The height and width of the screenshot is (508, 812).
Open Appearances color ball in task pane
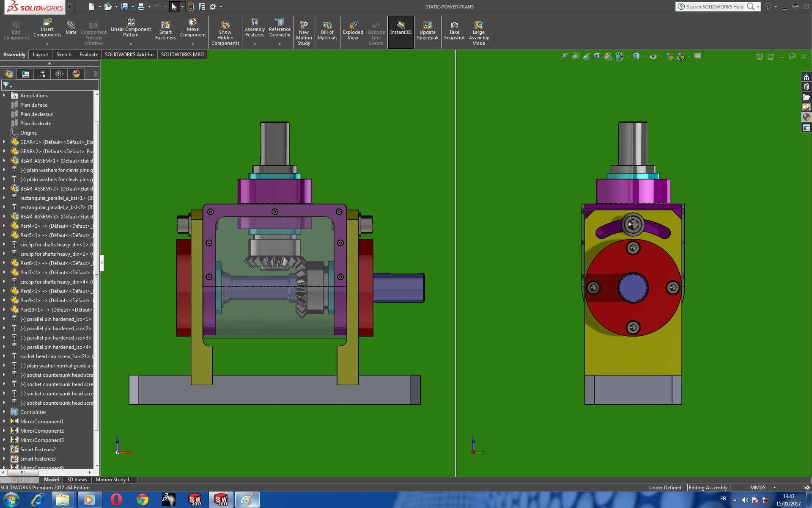(806, 117)
